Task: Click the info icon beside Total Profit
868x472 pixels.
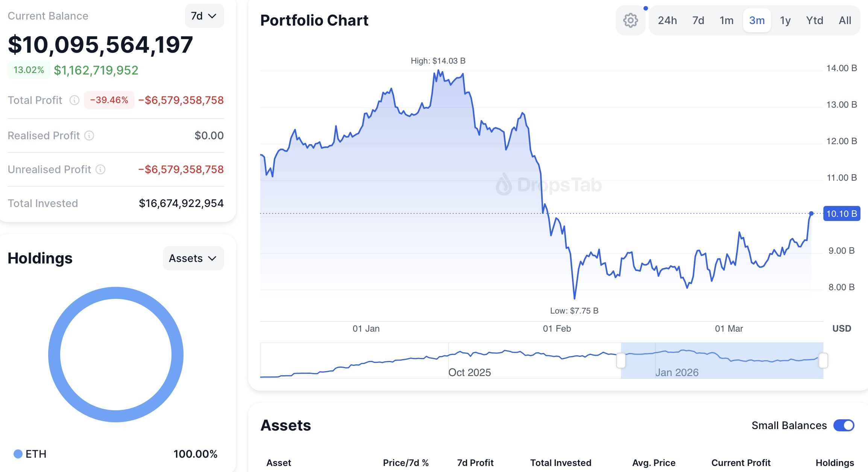Action: (x=74, y=100)
